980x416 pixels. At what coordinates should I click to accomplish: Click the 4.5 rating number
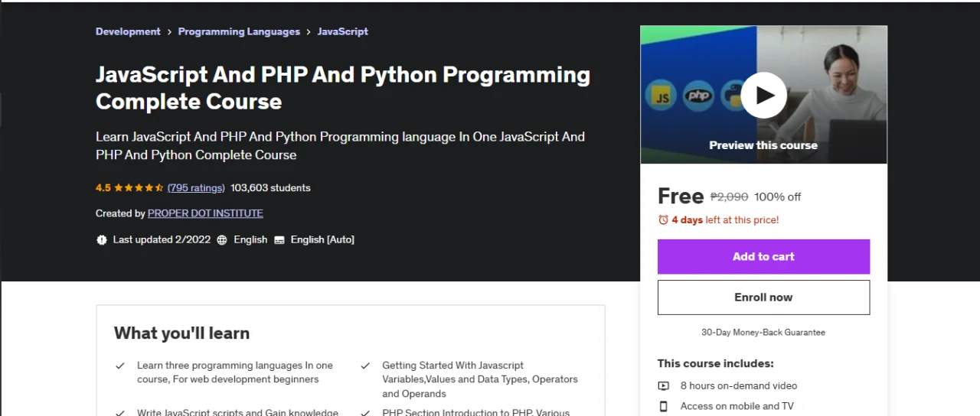coord(103,187)
